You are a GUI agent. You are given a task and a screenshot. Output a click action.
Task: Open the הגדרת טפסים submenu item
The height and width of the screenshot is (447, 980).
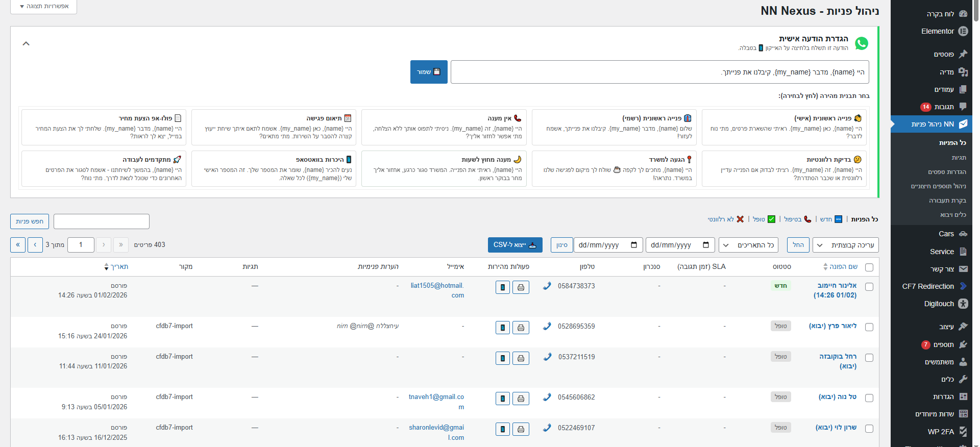(x=947, y=172)
